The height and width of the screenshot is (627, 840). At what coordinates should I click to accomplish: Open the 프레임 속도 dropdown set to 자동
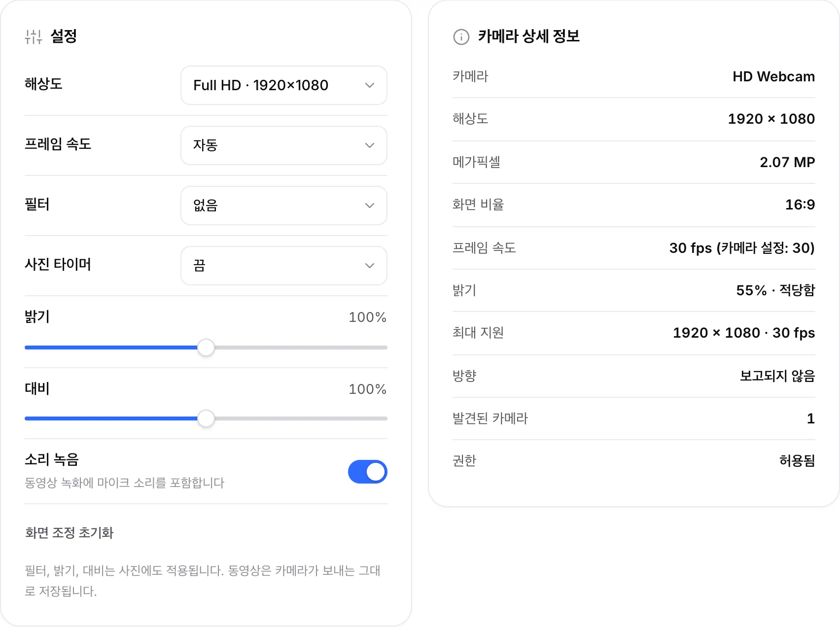coord(284,145)
